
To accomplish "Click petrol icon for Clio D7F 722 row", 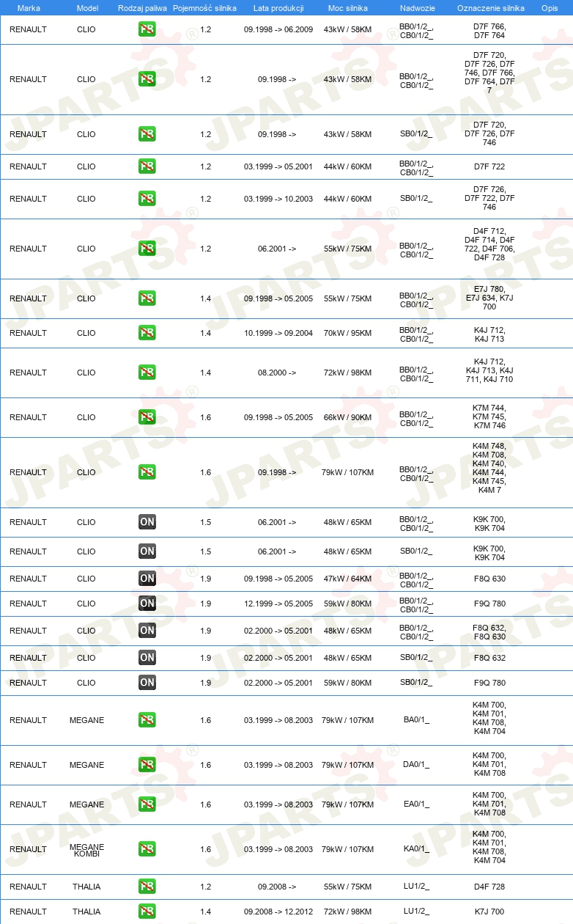I will 147,166.
